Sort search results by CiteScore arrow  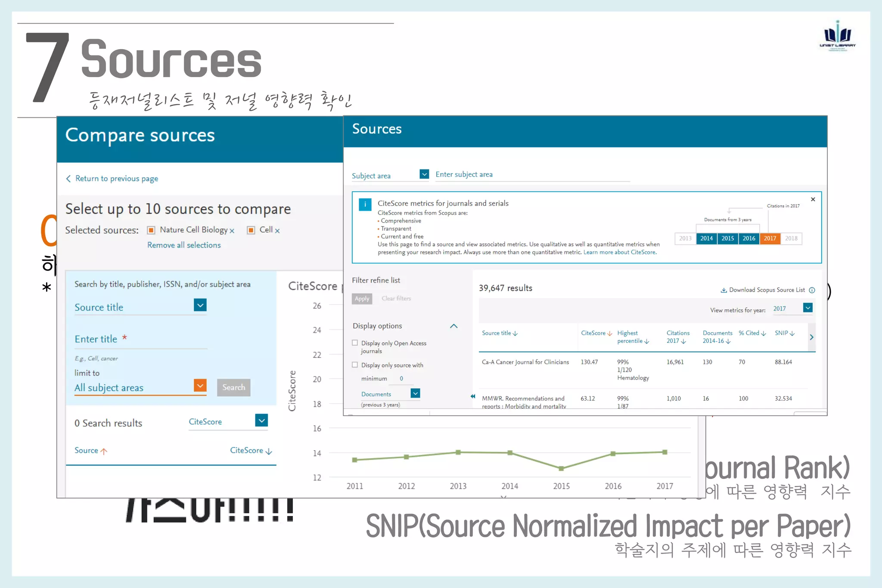pyautogui.click(x=269, y=451)
